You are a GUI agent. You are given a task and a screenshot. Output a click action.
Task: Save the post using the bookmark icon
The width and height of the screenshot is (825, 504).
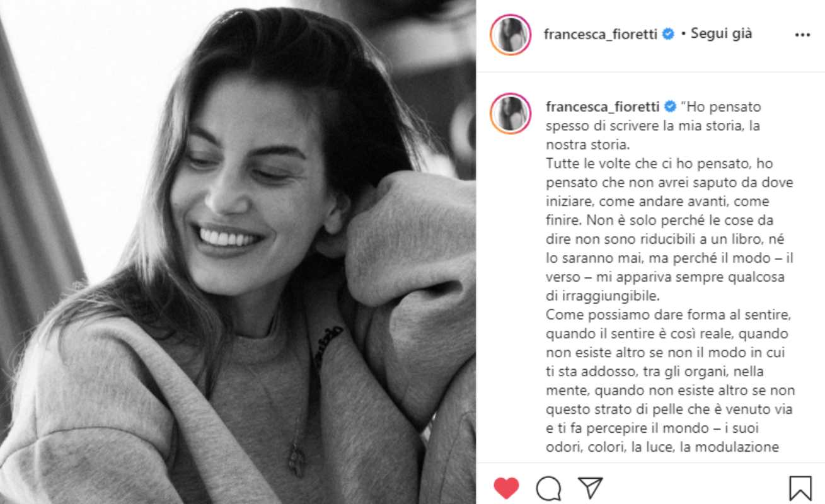coord(800,488)
